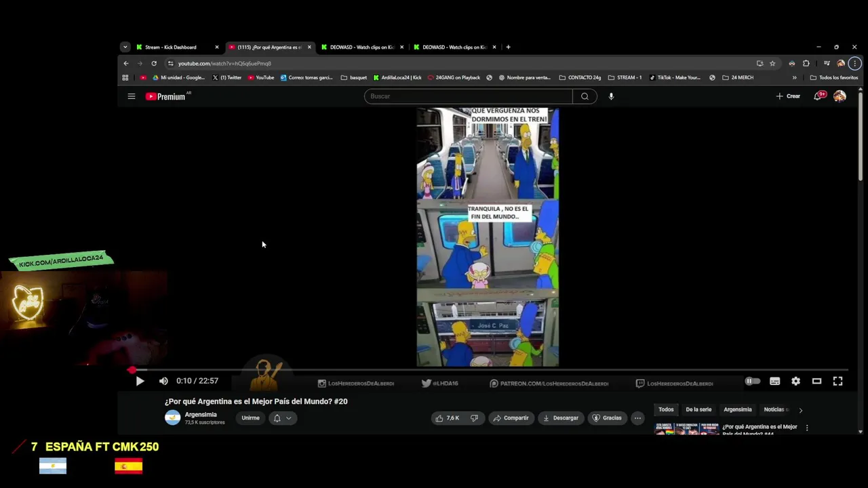Click the Unirme button

click(250, 418)
